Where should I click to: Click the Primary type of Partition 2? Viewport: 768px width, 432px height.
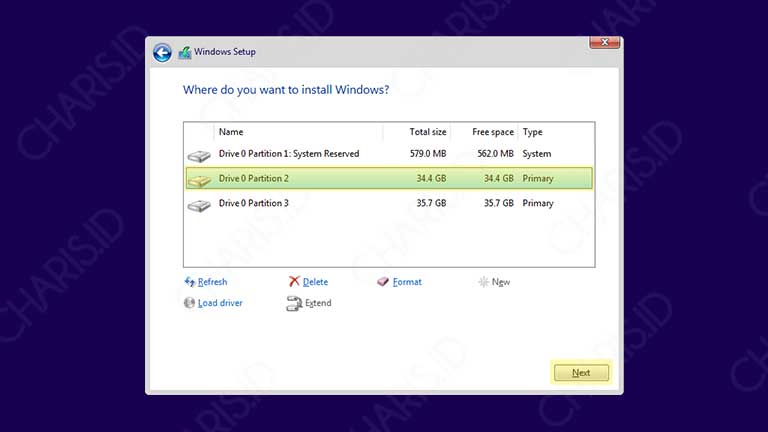point(538,178)
